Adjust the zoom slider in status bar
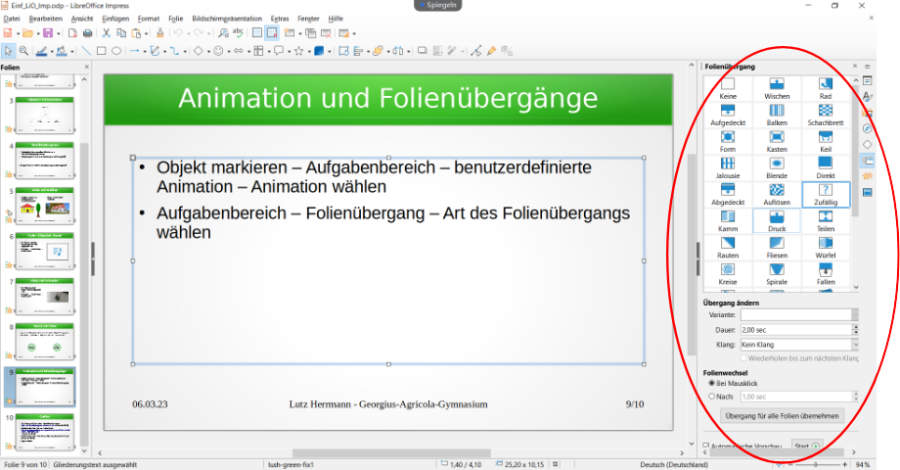 pyautogui.click(x=817, y=464)
